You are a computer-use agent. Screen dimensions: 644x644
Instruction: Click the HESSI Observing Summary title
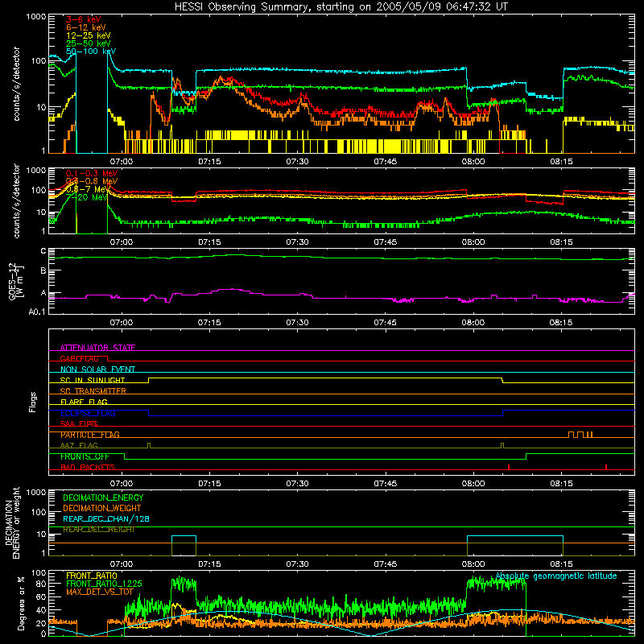(341, 7)
